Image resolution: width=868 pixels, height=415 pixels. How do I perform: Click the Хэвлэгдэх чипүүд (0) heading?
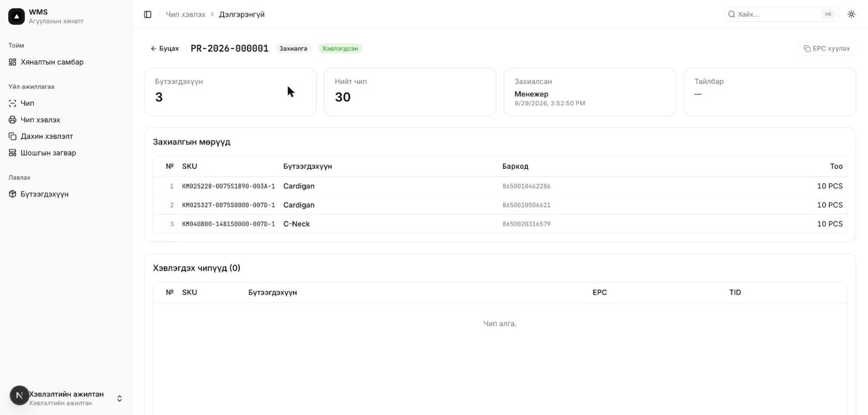pyautogui.click(x=197, y=268)
